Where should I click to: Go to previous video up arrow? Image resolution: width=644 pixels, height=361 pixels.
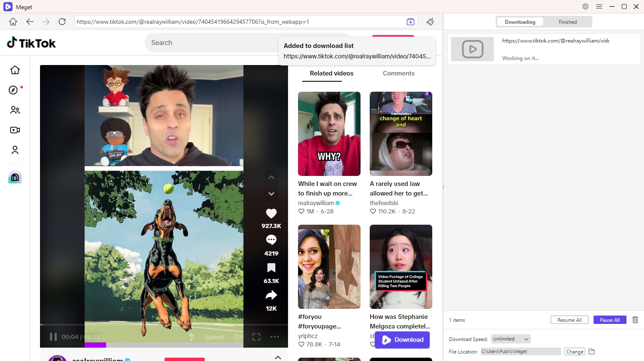click(271, 177)
